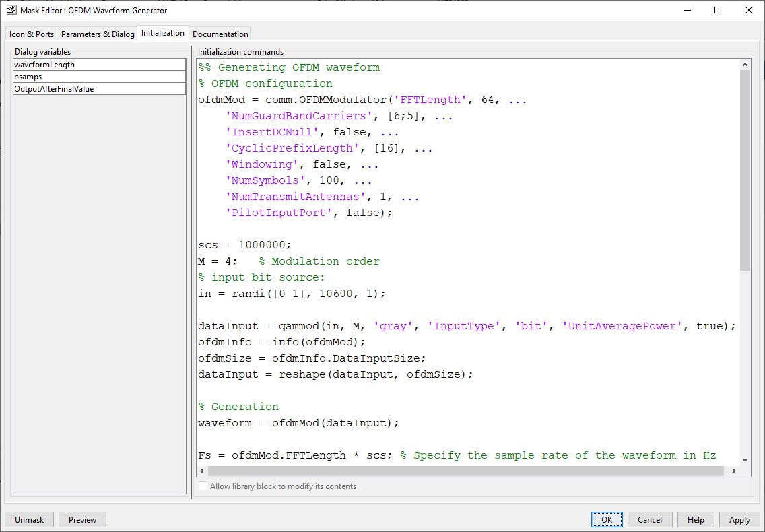Click the 'scs = 1000000;' line
The image size is (765, 532).
click(245, 245)
